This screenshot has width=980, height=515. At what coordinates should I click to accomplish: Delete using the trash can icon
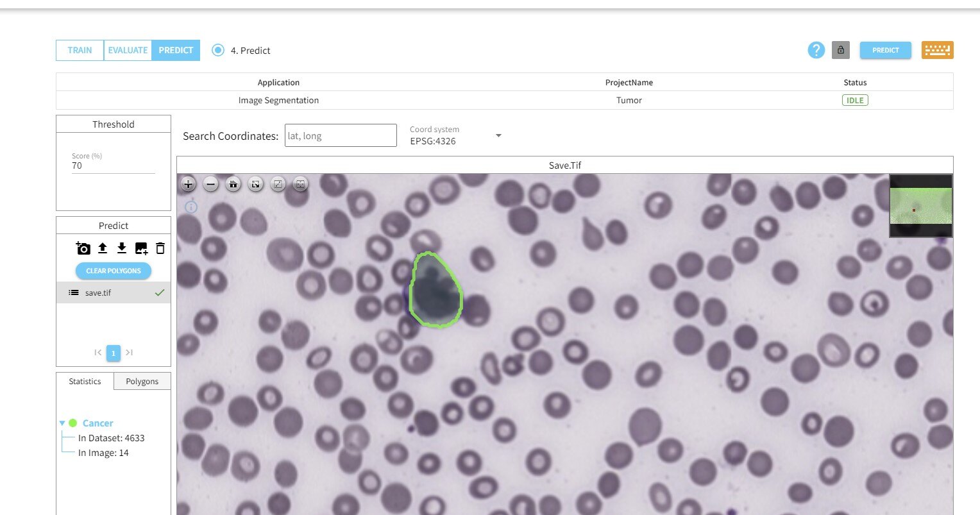160,248
